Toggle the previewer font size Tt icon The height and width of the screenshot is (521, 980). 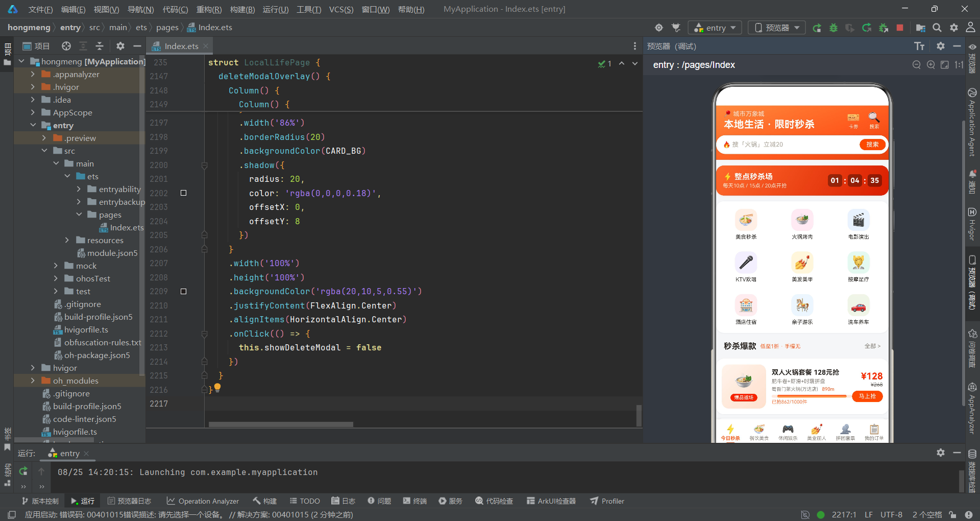click(x=919, y=46)
